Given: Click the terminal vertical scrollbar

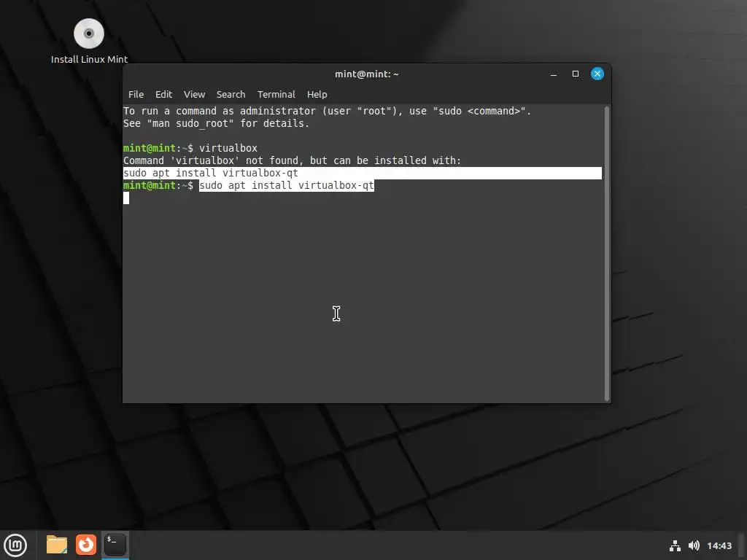Looking at the screenshot, I should click(606, 253).
